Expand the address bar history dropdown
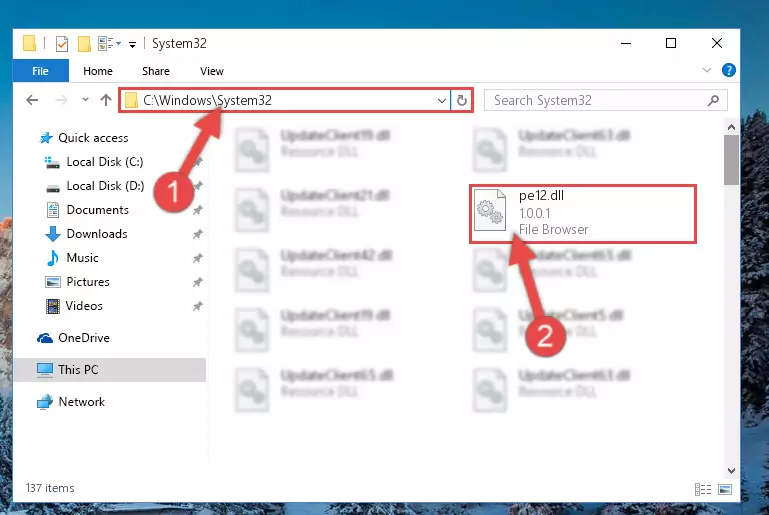Image resolution: width=769 pixels, height=515 pixels. click(x=441, y=101)
